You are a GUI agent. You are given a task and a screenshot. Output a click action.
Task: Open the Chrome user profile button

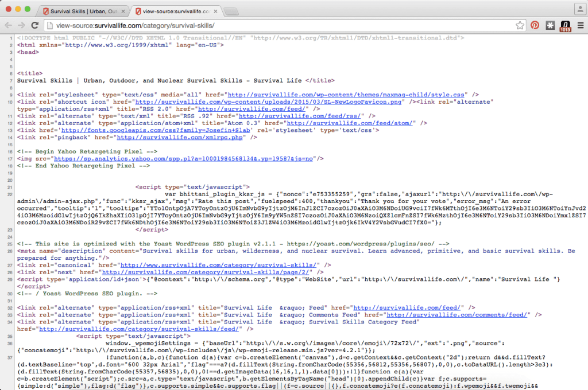[x=580, y=9]
